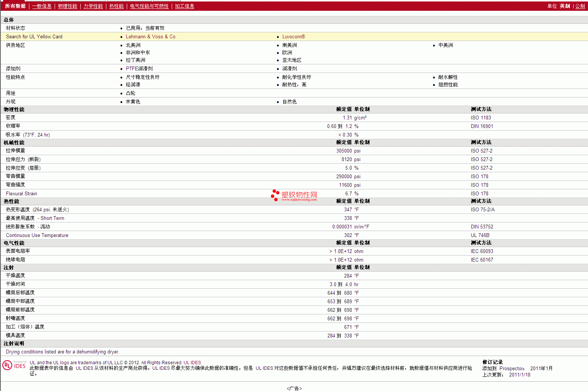The height and width of the screenshot is (391, 588).
Task: Click the 米黄色 appearance entry
Action: pos(133,102)
